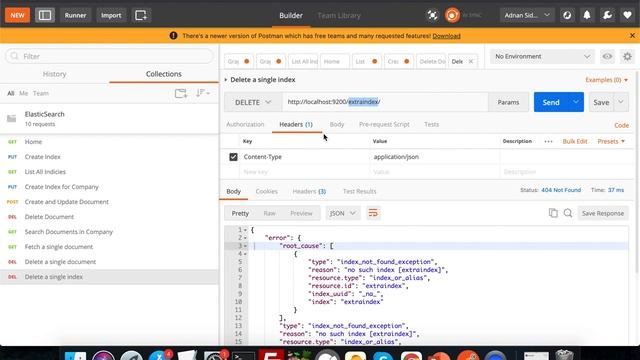
Task: Save the request
Action: point(601,102)
